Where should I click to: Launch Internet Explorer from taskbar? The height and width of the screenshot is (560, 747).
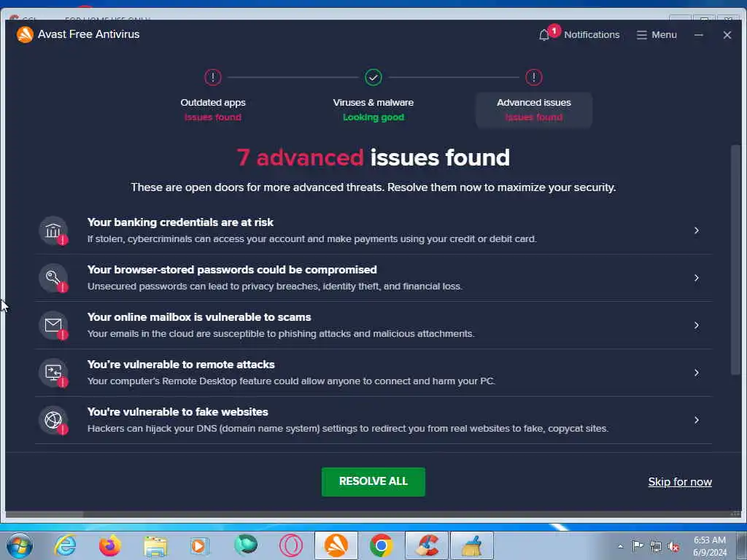[65, 545]
